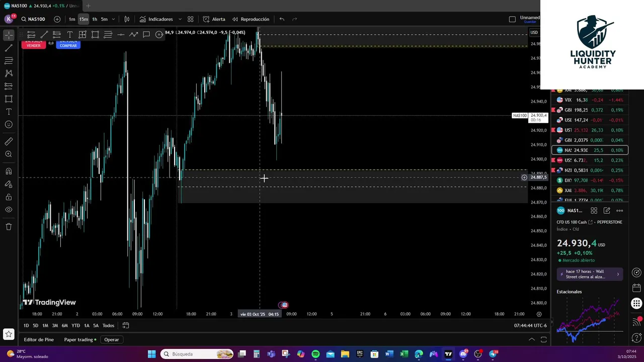
Task: Select the ruler measure tool
Action: 9,142
